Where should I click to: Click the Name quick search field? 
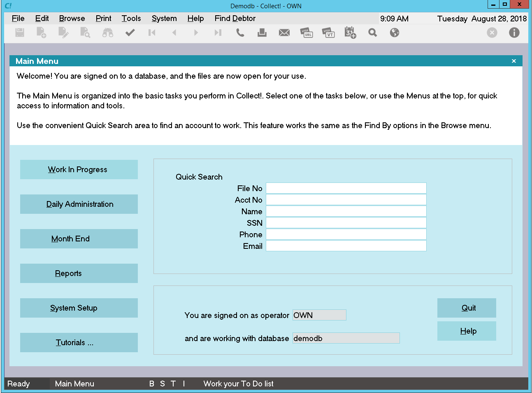pos(346,211)
